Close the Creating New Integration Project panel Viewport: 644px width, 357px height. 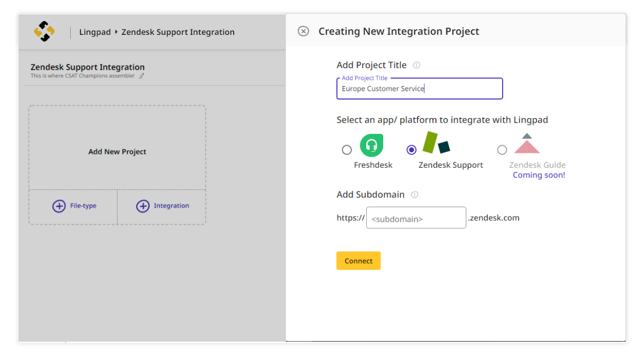[x=303, y=31]
